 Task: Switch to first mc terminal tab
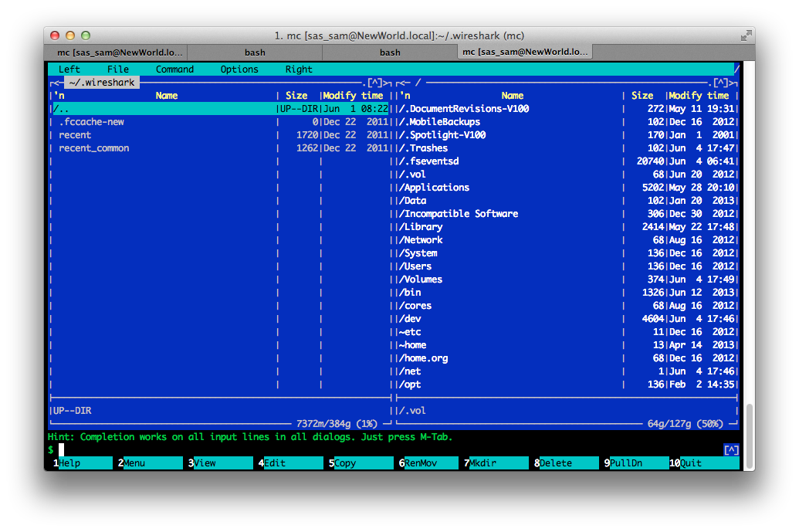tap(120, 53)
